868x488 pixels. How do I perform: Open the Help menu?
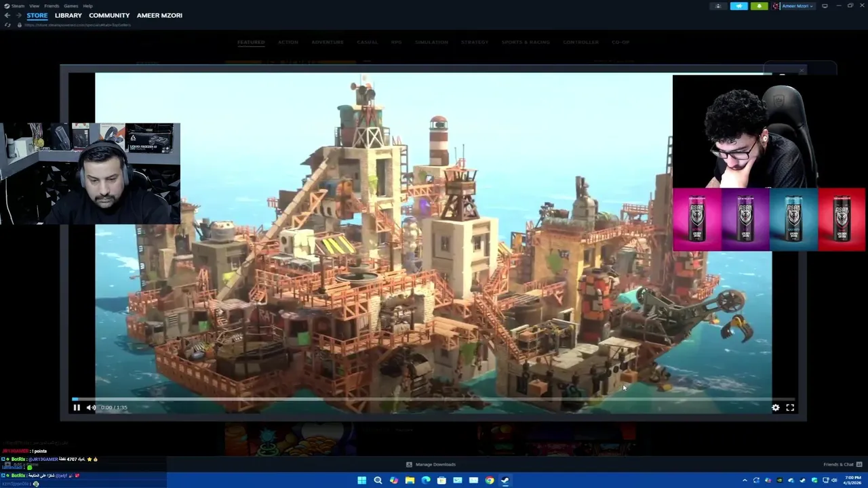click(88, 5)
